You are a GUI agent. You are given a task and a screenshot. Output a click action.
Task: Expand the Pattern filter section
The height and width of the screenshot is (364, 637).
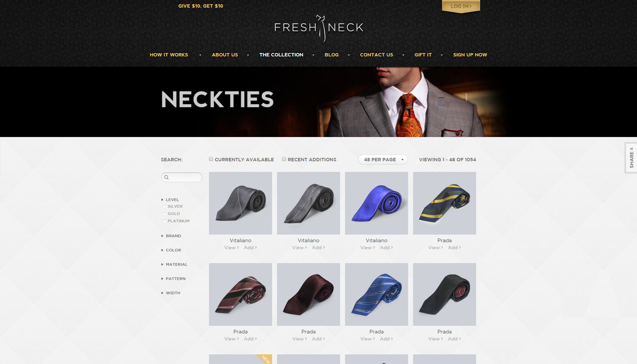point(173,278)
